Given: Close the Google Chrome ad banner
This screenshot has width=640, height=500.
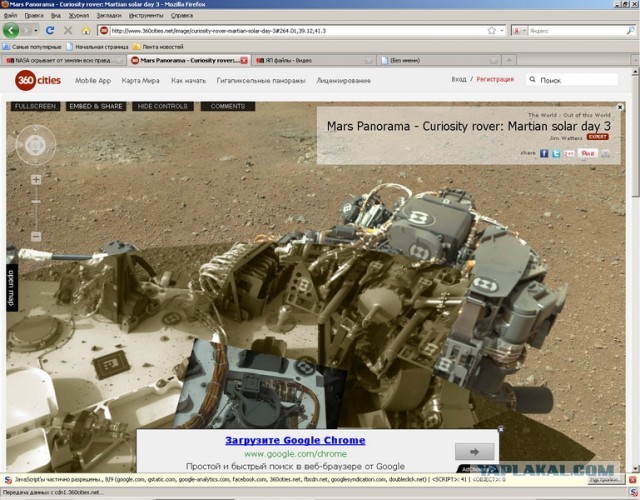Looking at the screenshot, I should (501, 429).
